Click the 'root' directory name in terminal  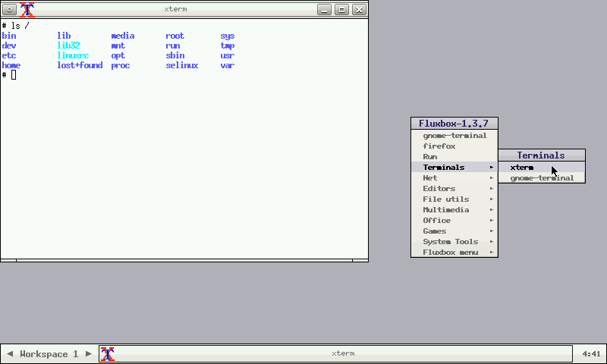175,36
